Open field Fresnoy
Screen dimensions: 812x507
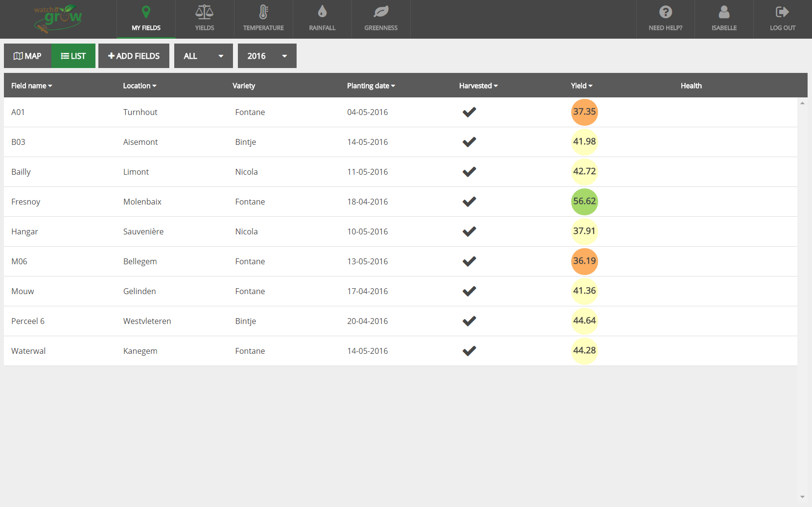pyautogui.click(x=26, y=202)
